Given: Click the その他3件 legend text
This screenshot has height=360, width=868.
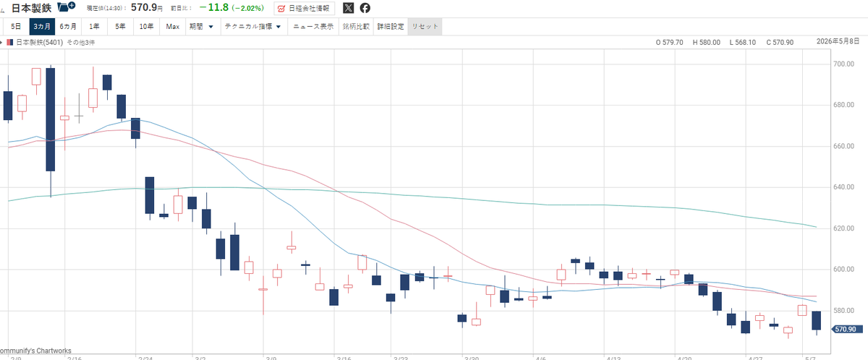Looking at the screenshot, I should coord(80,43).
